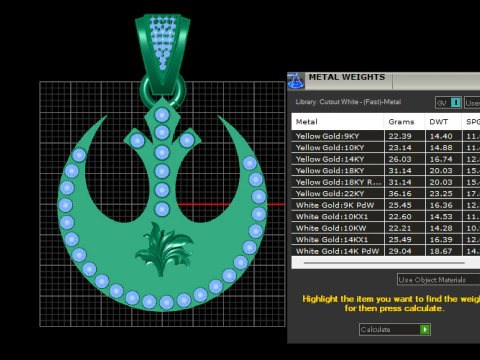
Task: Select the White Gold:10KW row
Action: point(386,228)
